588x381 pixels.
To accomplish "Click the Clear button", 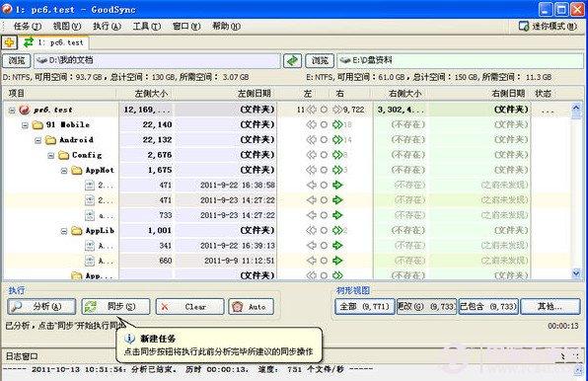I will point(189,306).
